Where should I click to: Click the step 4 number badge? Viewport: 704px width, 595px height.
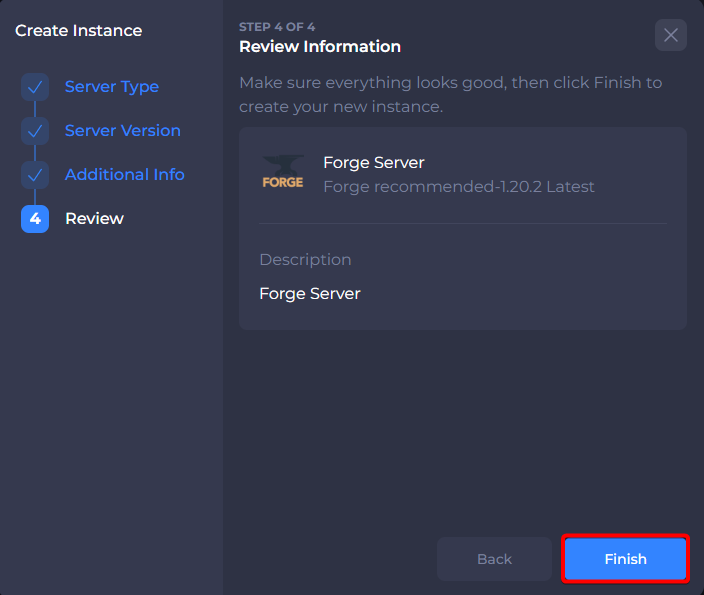pos(35,219)
